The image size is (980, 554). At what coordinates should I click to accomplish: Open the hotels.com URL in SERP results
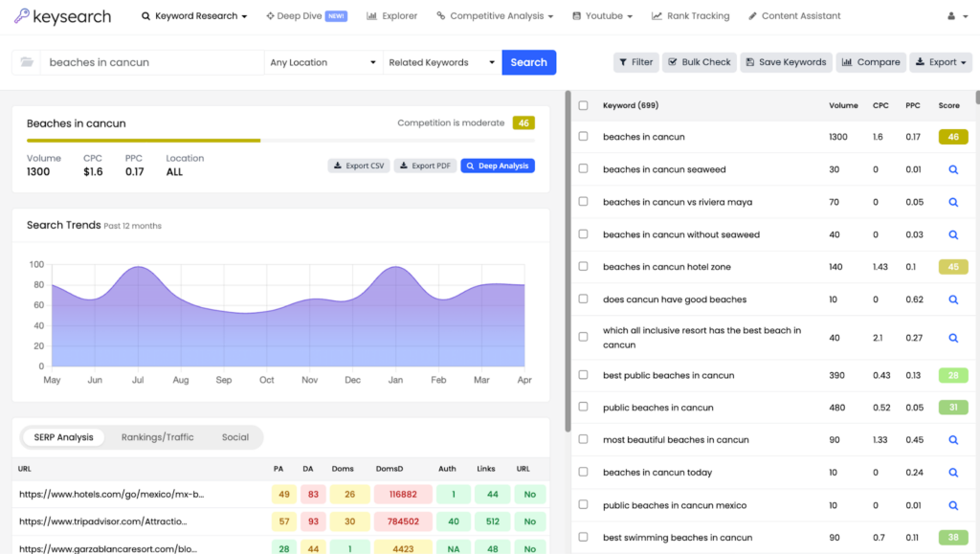111,494
